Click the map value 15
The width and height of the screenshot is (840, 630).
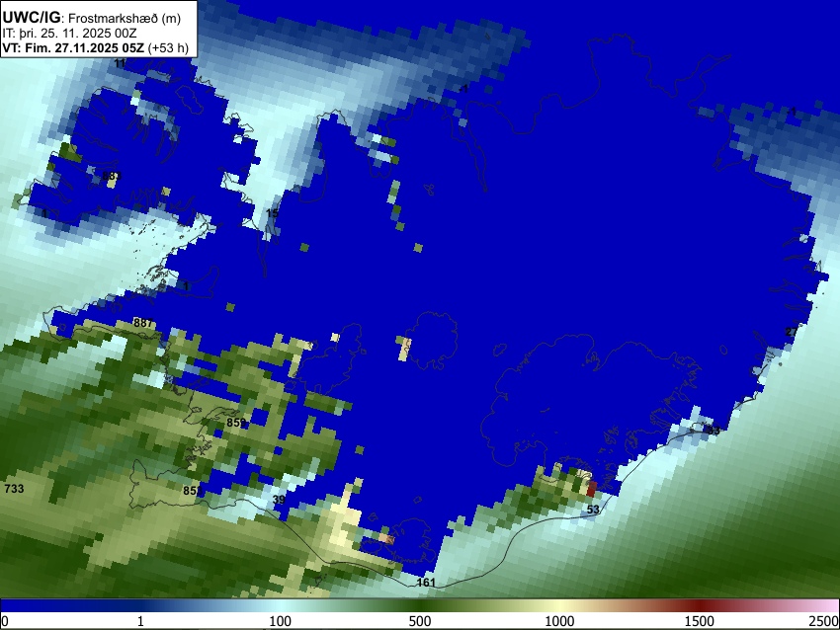(x=272, y=213)
